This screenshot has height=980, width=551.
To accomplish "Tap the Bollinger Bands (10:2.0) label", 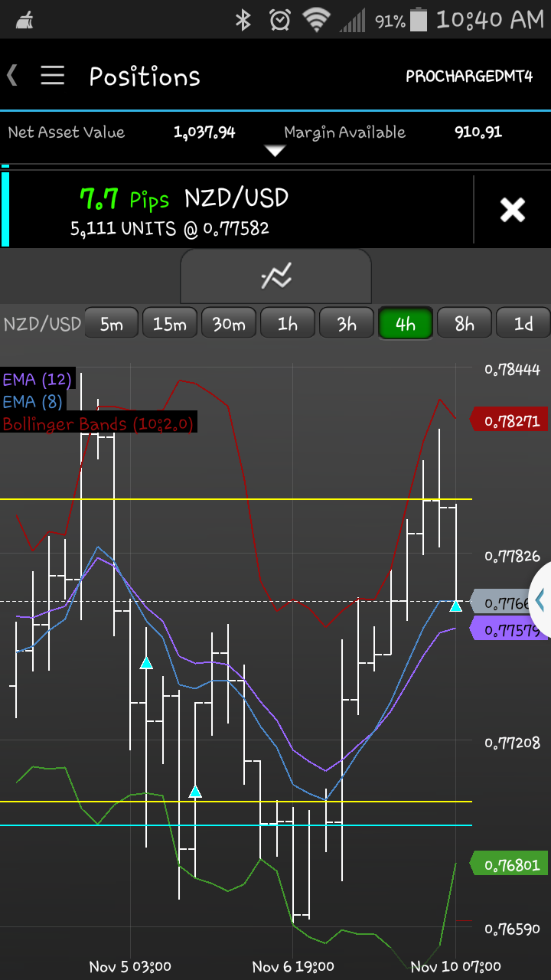I will tap(98, 423).
